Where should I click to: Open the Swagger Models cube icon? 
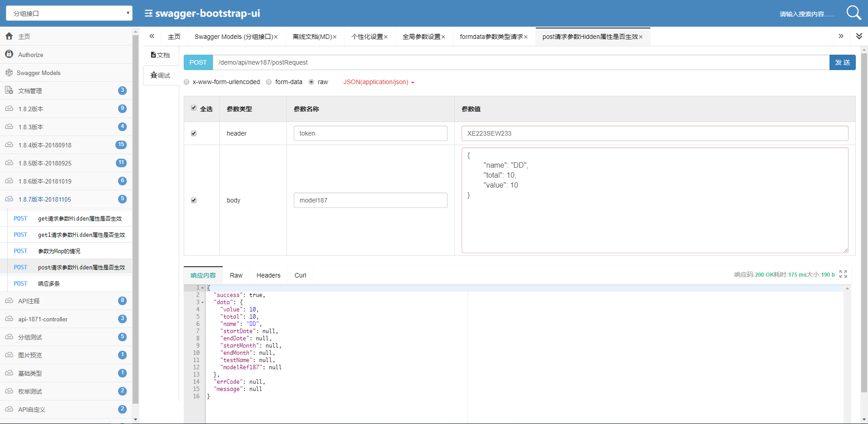[9, 72]
